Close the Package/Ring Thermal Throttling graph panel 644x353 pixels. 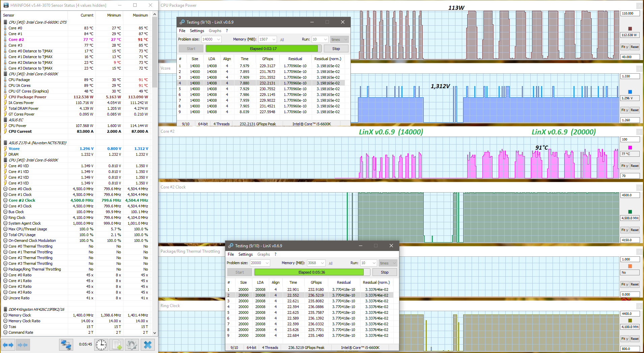coord(639,251)
